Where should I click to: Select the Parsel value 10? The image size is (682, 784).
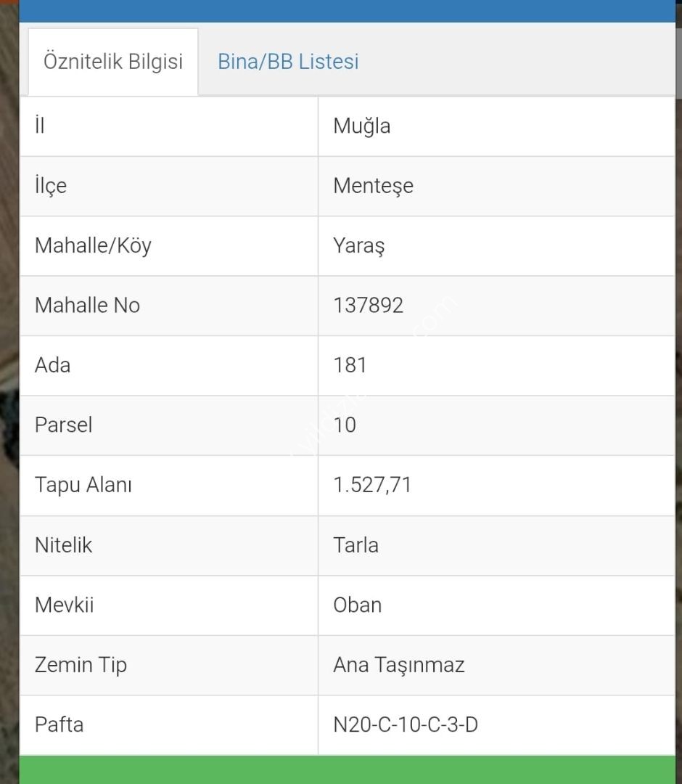(x=345, y=425)
